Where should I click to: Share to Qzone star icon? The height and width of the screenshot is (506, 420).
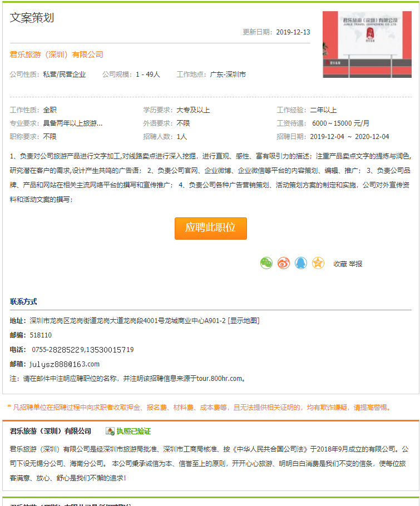pos(318,263)
